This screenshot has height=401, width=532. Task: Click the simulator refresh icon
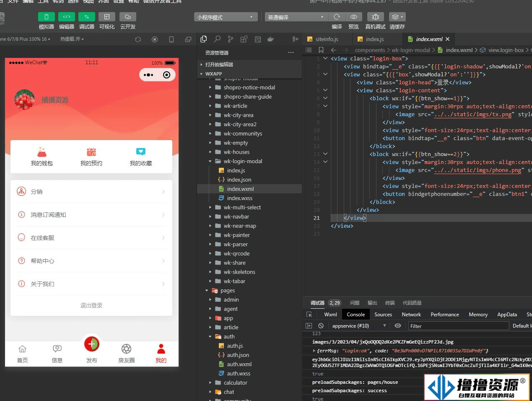(138, 39)
